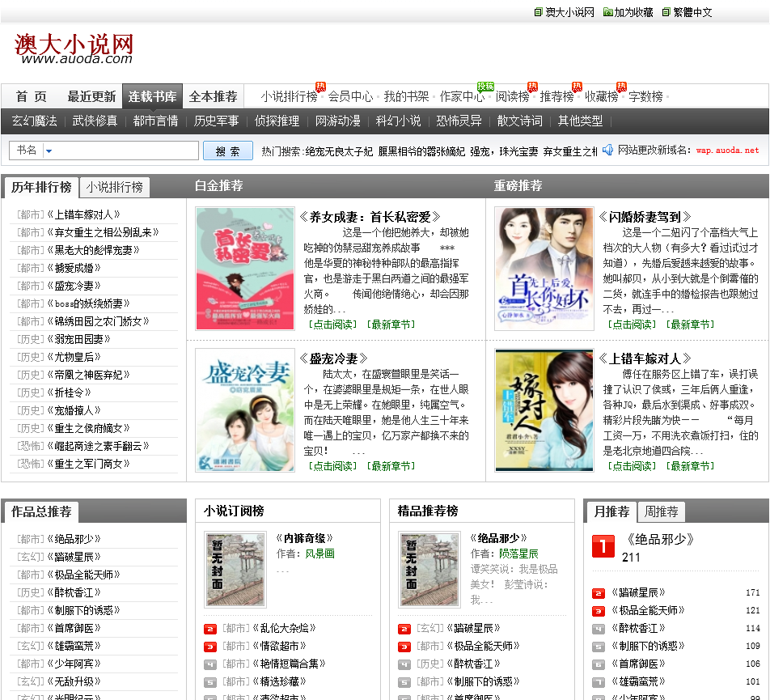
Task: Select the 全本推荐 tab
Action: tap(214, 96)
